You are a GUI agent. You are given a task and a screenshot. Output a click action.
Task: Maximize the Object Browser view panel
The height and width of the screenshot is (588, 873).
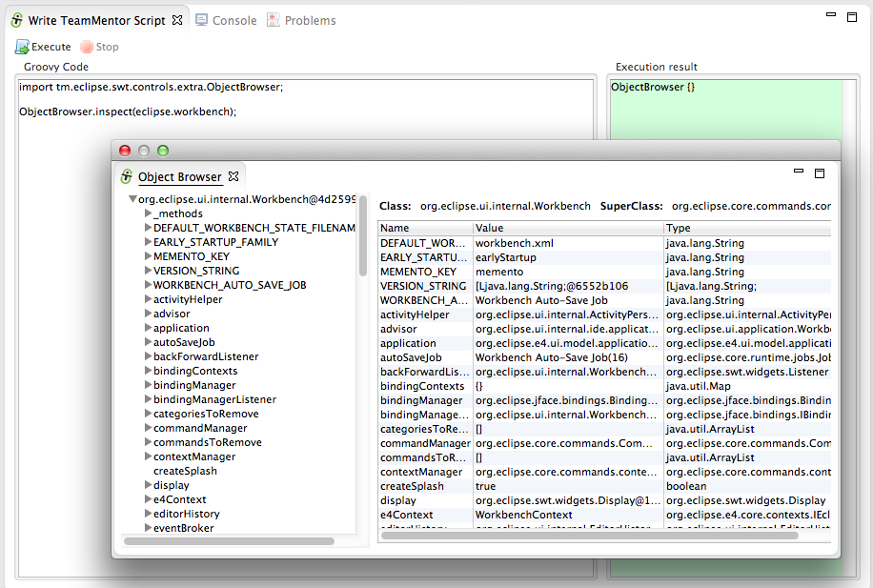(x=819, y=173)
